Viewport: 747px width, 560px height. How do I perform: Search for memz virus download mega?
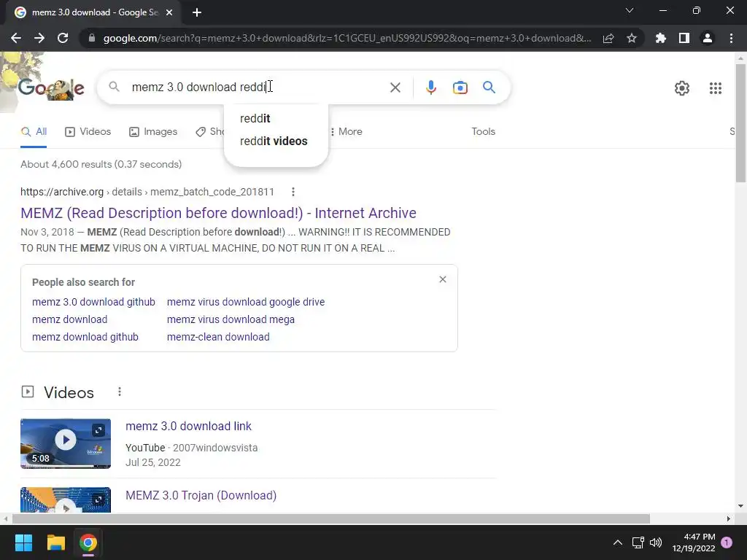[231, 319]
